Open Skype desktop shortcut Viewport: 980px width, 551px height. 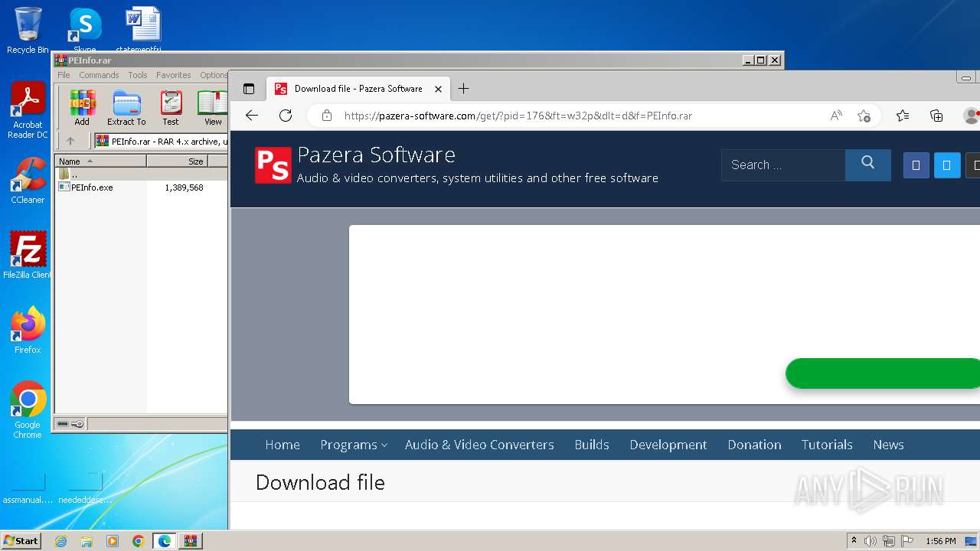pos(84,30)
